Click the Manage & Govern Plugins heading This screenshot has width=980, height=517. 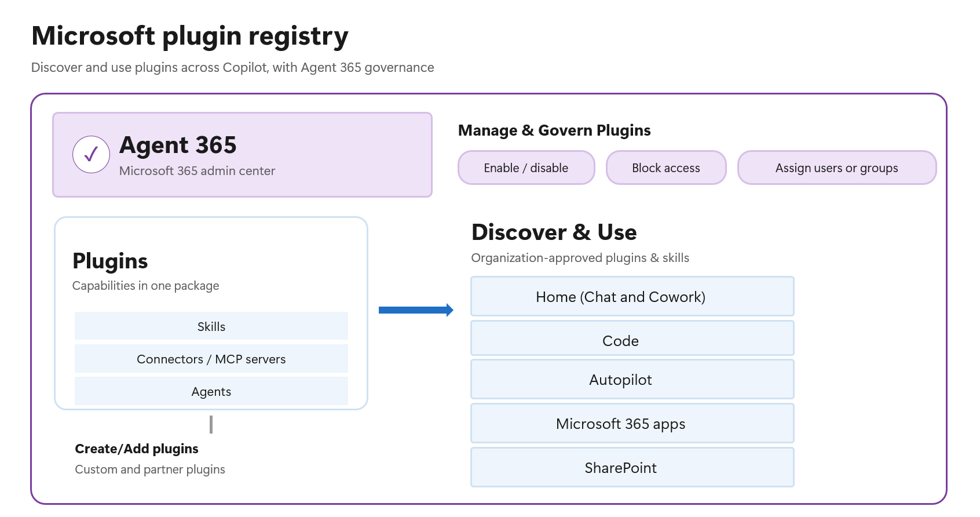554,130
